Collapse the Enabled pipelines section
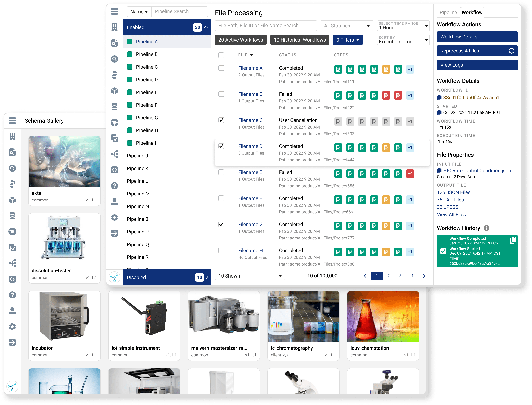 pyautogui.click(x=206, y=27)
